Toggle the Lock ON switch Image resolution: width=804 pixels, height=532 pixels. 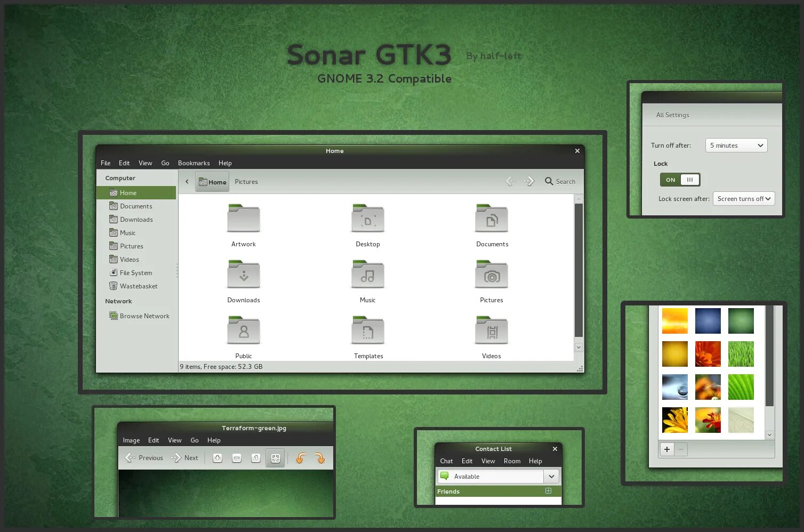click(680, 180)
